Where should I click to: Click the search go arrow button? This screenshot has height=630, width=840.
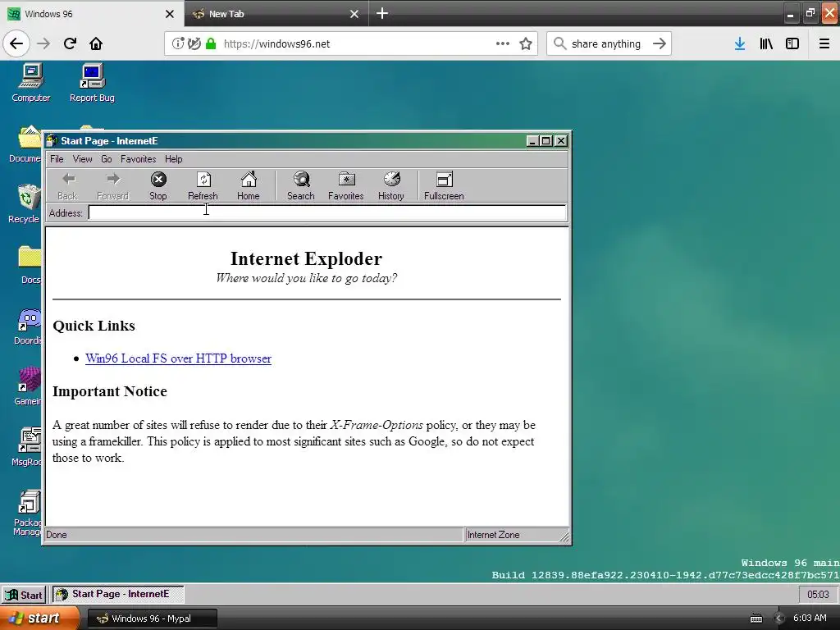point(660,43)
